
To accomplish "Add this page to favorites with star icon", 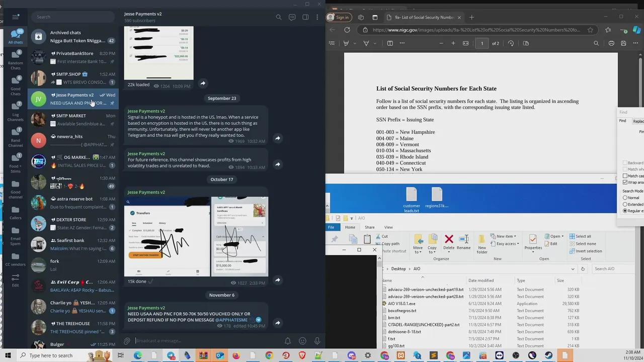I will point(590,30).
